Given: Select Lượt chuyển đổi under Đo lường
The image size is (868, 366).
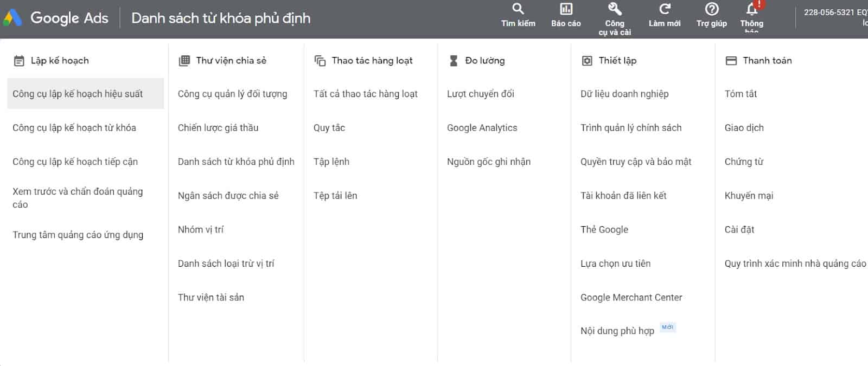Looking at the screenshot, I should pyautogui.click(x=480, y=94).
